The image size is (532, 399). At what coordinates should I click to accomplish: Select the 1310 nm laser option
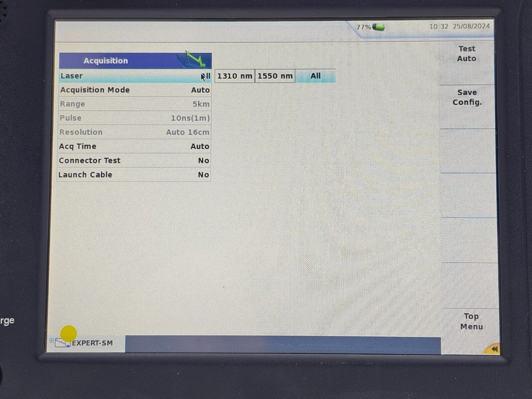click(x=234, y=76)
